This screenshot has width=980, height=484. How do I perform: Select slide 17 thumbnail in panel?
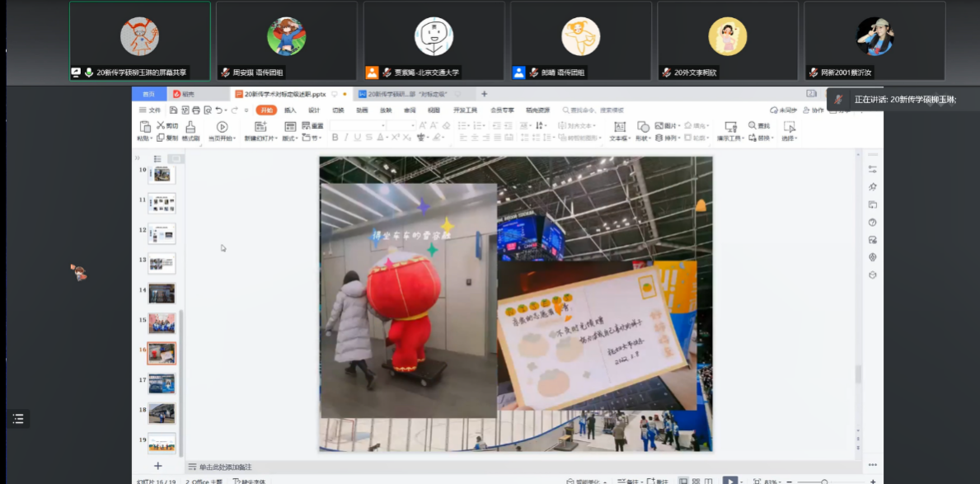pyautogui.click(x=162, y=383)
